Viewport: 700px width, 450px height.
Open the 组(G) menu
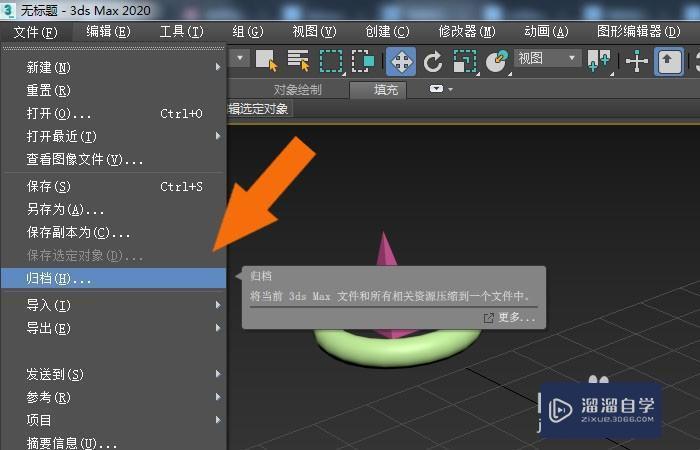tap(248, 32)
